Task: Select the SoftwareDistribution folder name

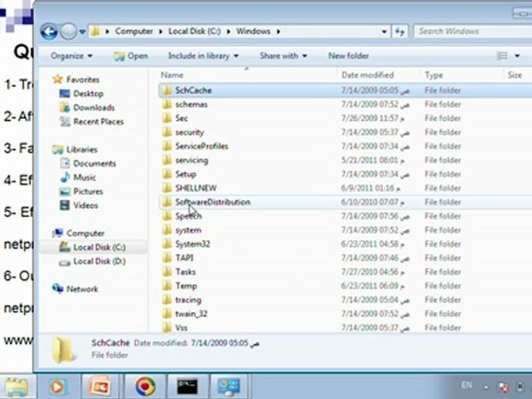Action: click(213, 202)
